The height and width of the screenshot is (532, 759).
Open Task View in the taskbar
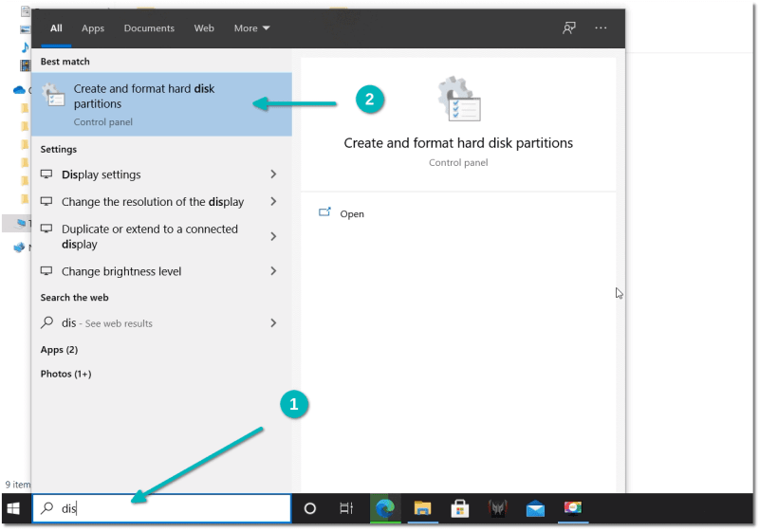(x=346, y=509)
